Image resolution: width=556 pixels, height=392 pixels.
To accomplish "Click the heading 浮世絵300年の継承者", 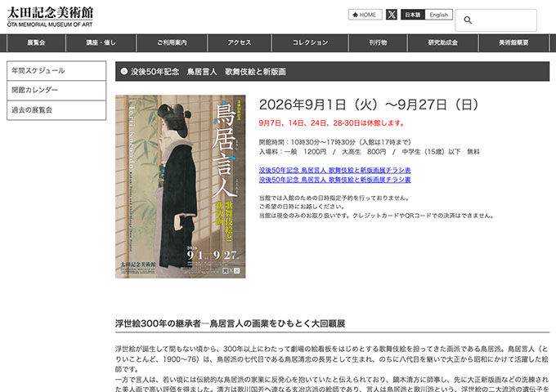I will 230,323.
